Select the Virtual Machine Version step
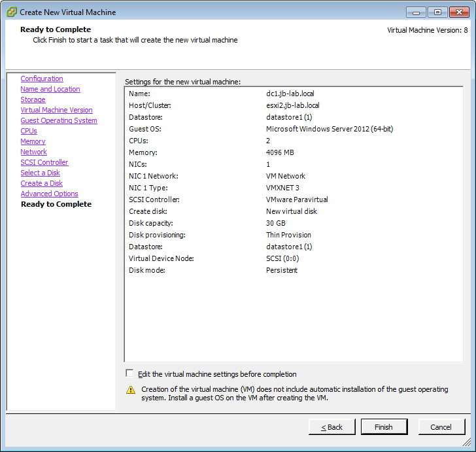 coord(56,110)
